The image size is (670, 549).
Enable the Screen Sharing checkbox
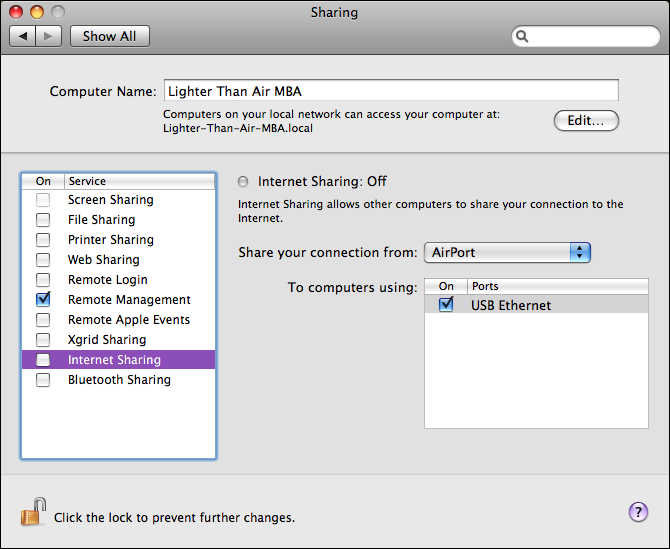[43, 200]
